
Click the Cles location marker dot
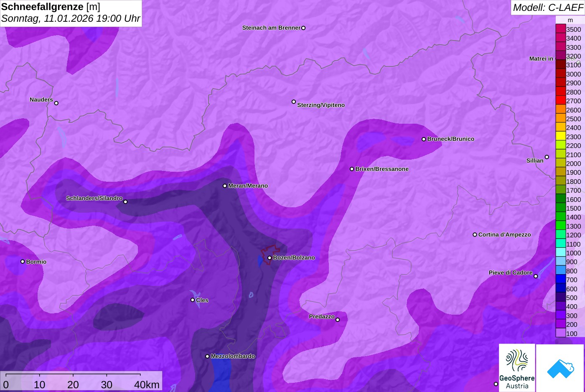pos(193,300)
